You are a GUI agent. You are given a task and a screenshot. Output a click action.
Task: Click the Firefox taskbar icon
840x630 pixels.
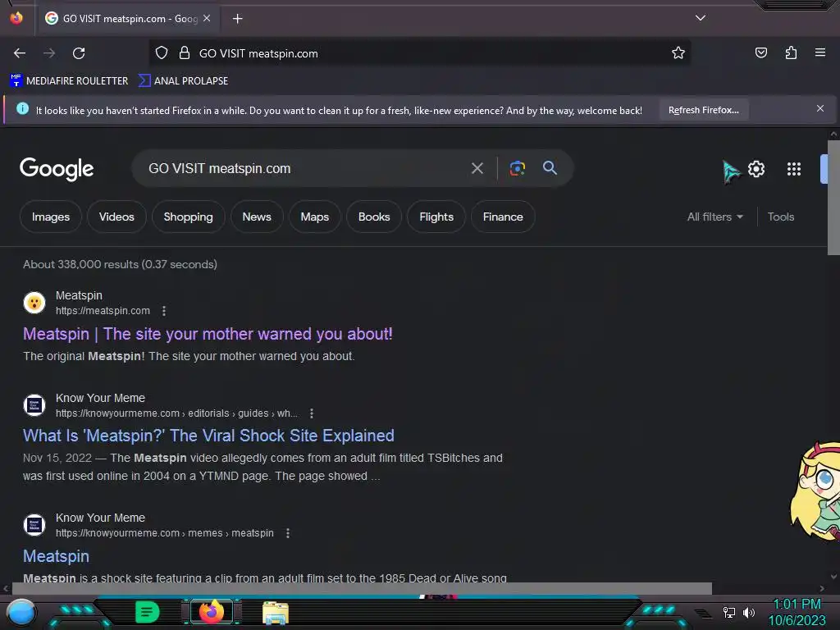pyautogui.click(x=212, y=612)
